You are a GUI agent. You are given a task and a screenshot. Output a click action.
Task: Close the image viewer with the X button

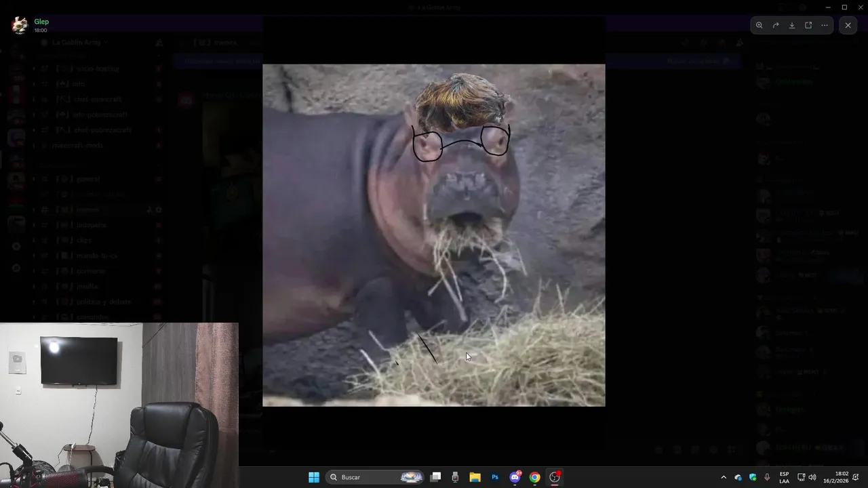[848, 25]
